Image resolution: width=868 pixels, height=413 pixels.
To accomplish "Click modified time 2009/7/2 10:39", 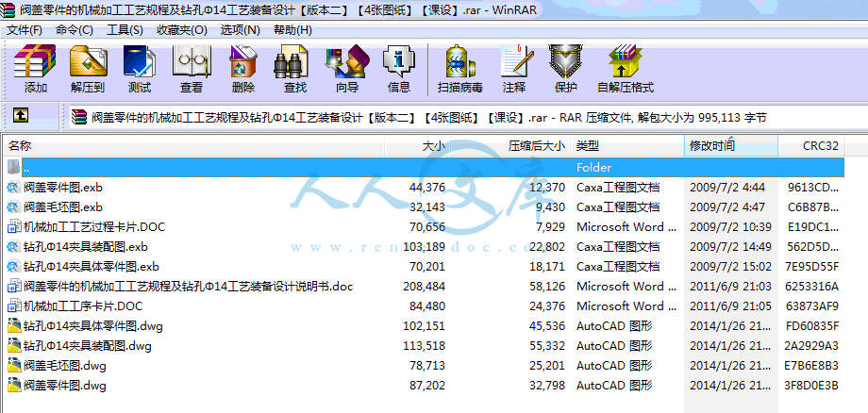I will [730, 226].
